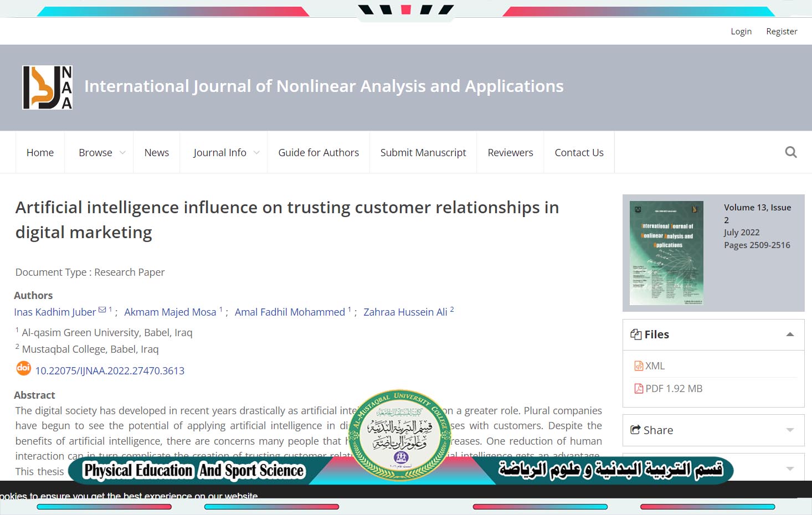Image resolution: width=812 pixels, height=515 pixels.
Task: Click the XML file icon
Action: pyautogui.click(x=639, y=366)
